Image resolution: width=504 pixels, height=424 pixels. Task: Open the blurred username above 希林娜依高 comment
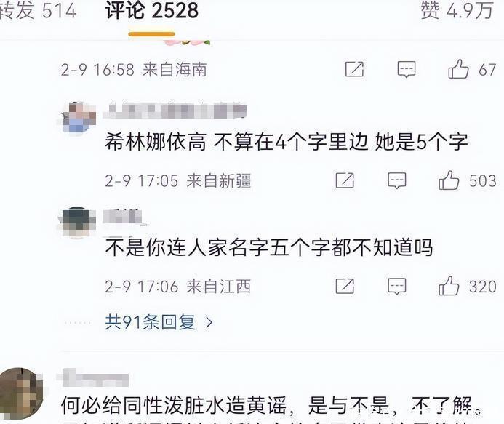click(175, 111)
